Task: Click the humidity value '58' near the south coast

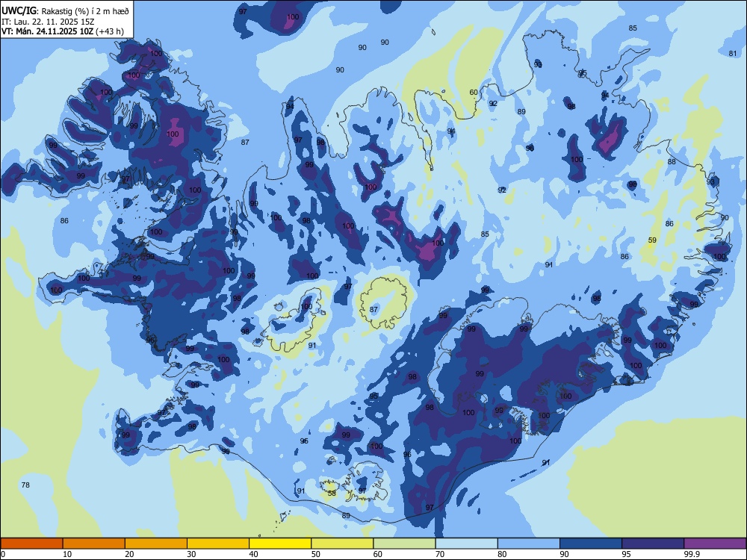Action: point(332,493)
